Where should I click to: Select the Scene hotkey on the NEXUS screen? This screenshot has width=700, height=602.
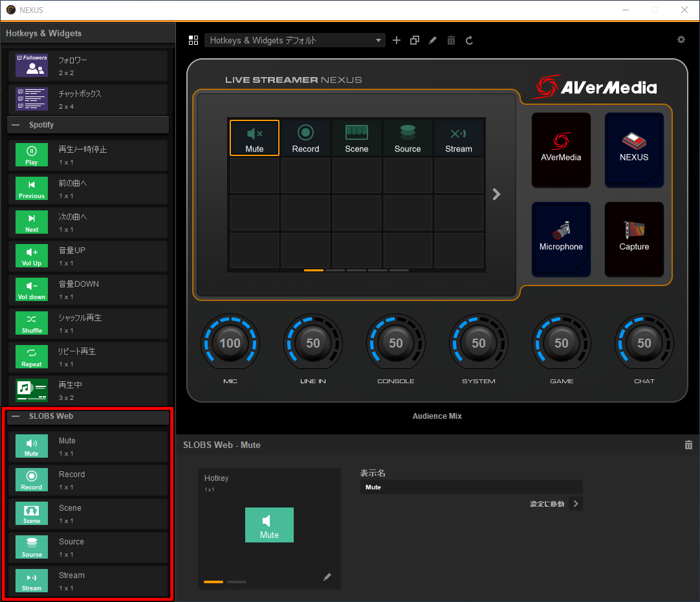(x=356, y=137)
